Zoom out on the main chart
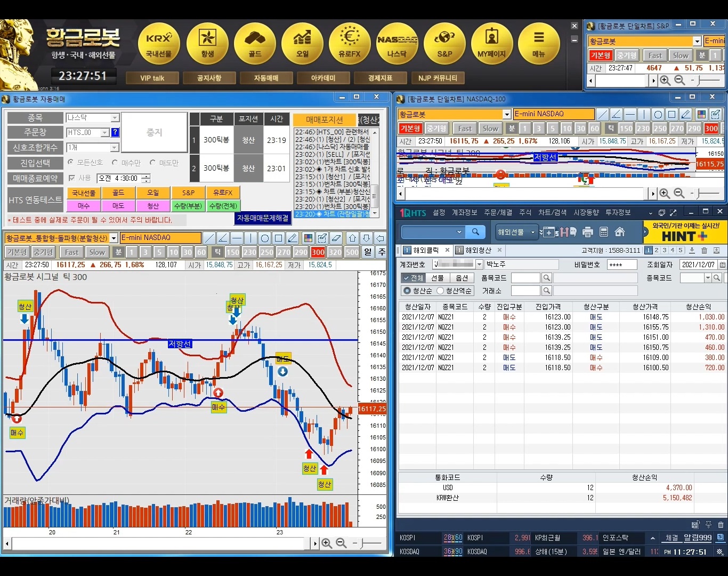Viewport: 728px width, 576px height. [341, 543]
